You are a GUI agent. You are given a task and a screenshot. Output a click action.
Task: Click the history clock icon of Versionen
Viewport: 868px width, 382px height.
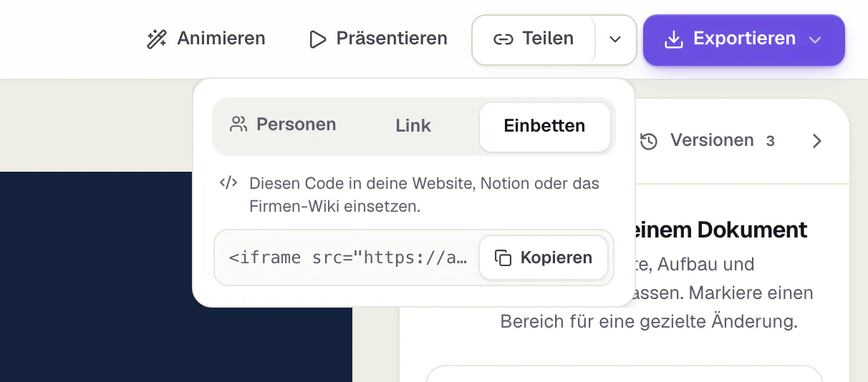pos(649,141)
